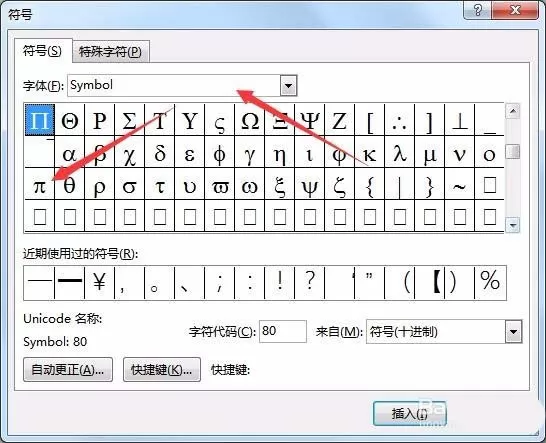Pick the lowercase sigma symbol
This screenshot has height=443, width=546.
click(130, 184)
